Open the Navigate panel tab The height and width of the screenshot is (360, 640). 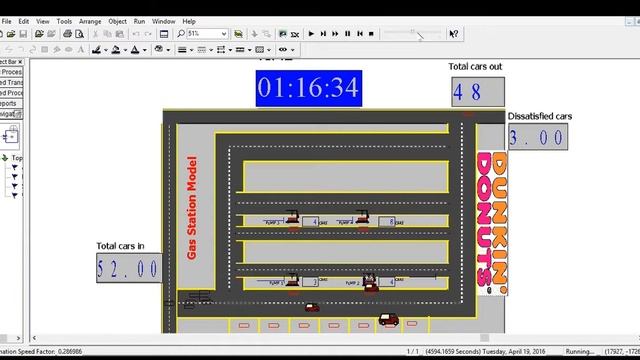point(11,114)
